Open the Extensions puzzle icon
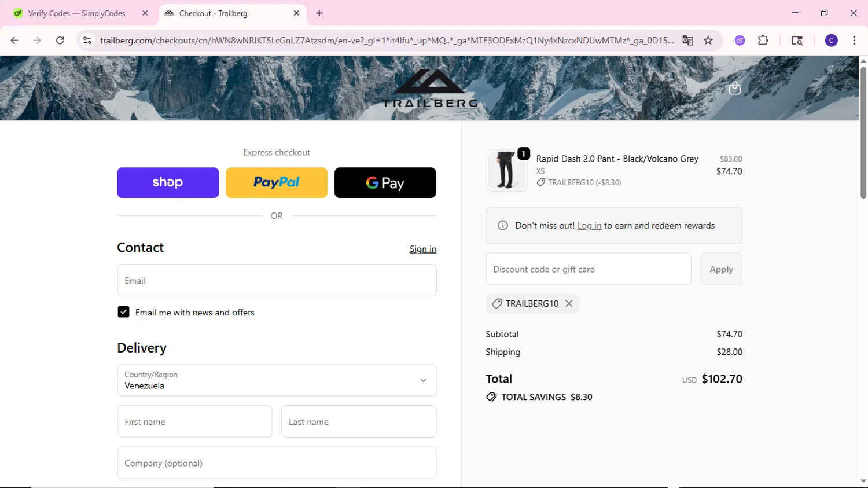This screenshot has width=868, height=488. (x=763, y=41)
